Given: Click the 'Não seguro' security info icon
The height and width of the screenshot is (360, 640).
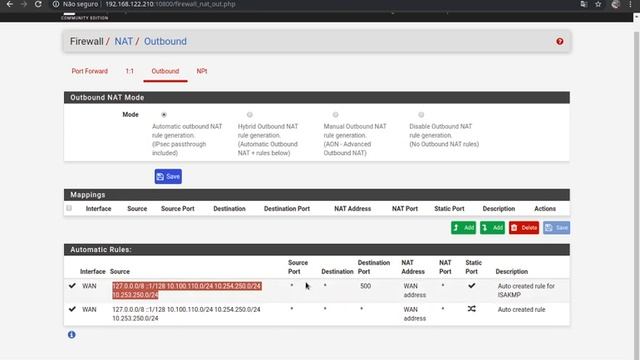Looking at the screenshot, I should 56,4.
